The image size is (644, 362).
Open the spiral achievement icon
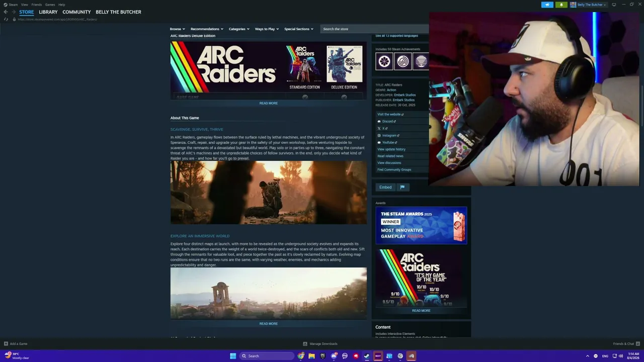pyautogui.click(x=403, y=61)
